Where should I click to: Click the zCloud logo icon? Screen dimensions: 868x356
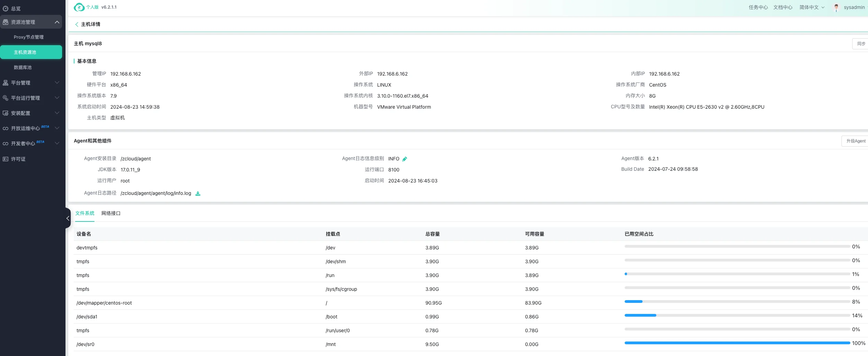79,7
